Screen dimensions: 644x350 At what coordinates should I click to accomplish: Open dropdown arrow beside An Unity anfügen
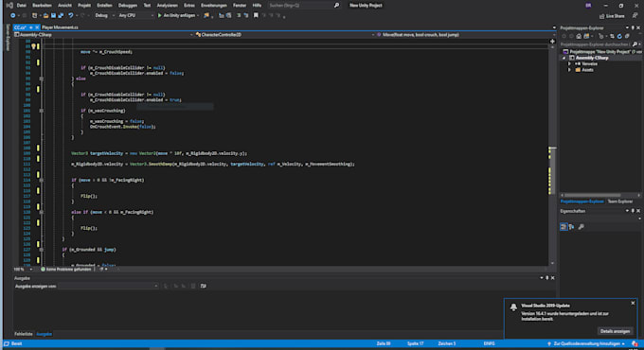(198, 15)
